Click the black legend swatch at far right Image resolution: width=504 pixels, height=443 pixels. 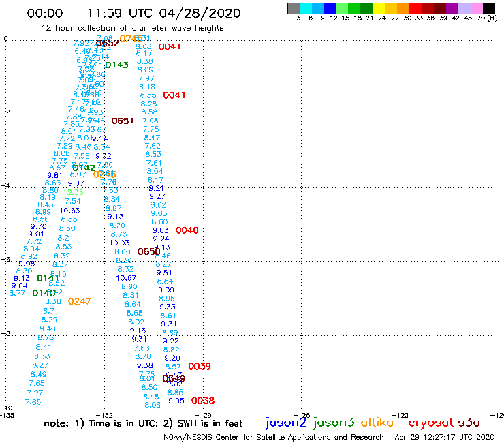tap(488, 8)
